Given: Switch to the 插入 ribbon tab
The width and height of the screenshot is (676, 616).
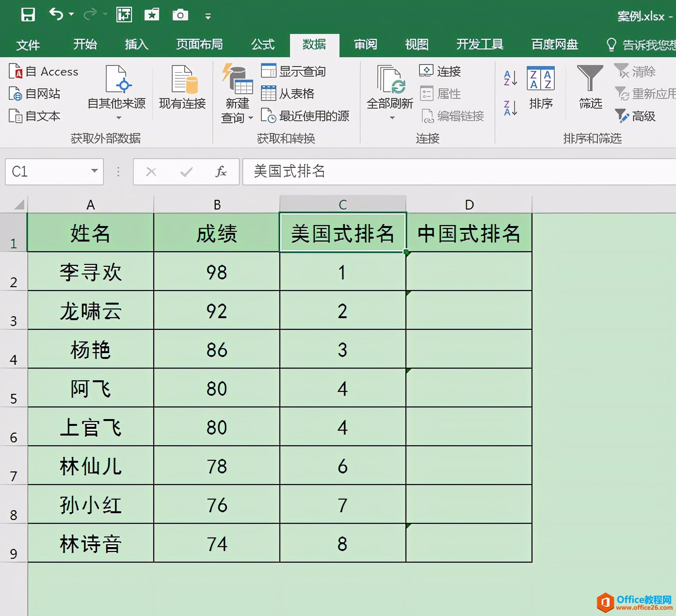Looking at the screenshot, I should [x=136, y=45].
